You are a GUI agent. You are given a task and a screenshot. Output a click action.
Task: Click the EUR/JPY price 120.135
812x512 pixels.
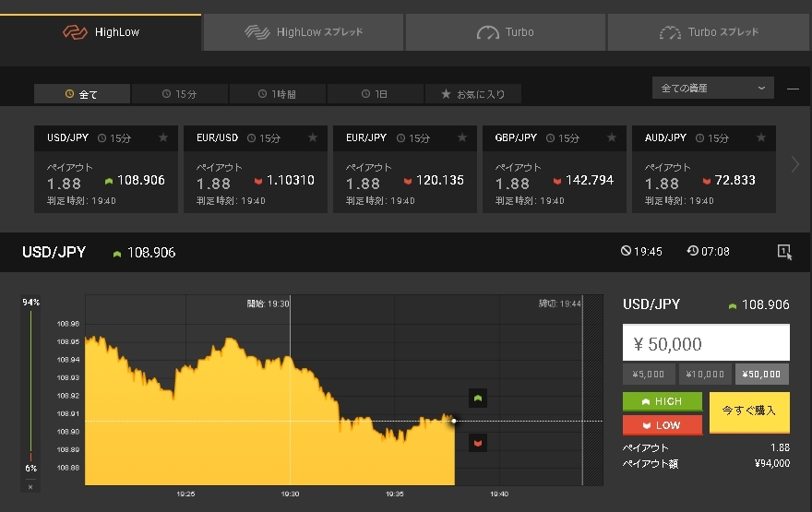tap(440, 180)
